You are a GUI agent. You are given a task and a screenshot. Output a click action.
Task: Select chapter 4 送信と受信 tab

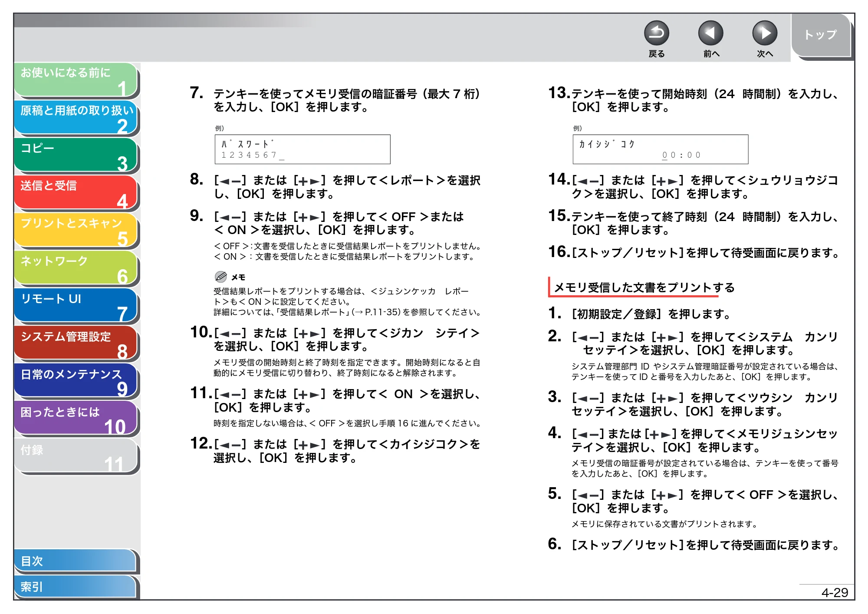coord(76,193)
